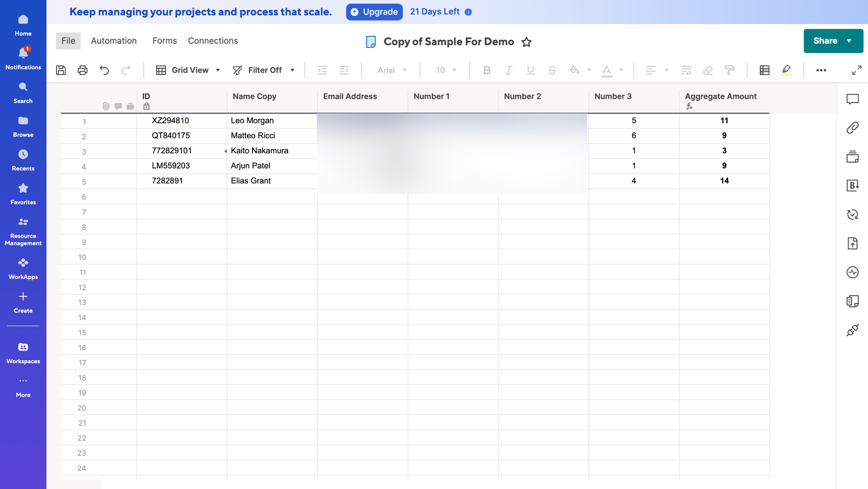Screen dimensions: 868x489
Task: Open the Conversations panel icon
Action: (x=852, y=99)
